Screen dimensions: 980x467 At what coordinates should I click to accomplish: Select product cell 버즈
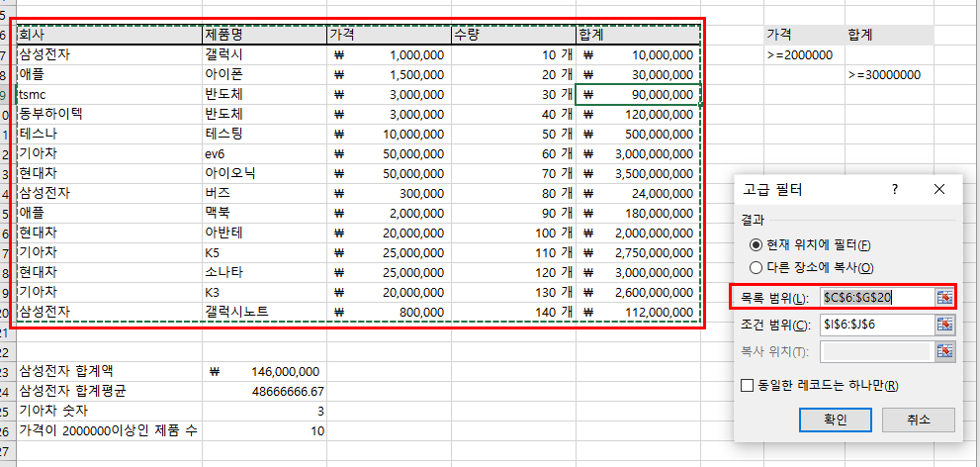tap(264, 195)
